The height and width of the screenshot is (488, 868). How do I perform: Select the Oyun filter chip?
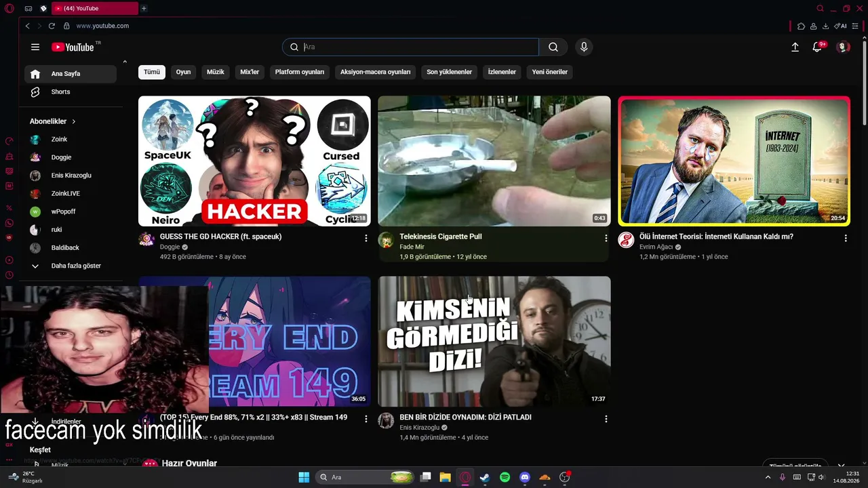click(183, 72)
